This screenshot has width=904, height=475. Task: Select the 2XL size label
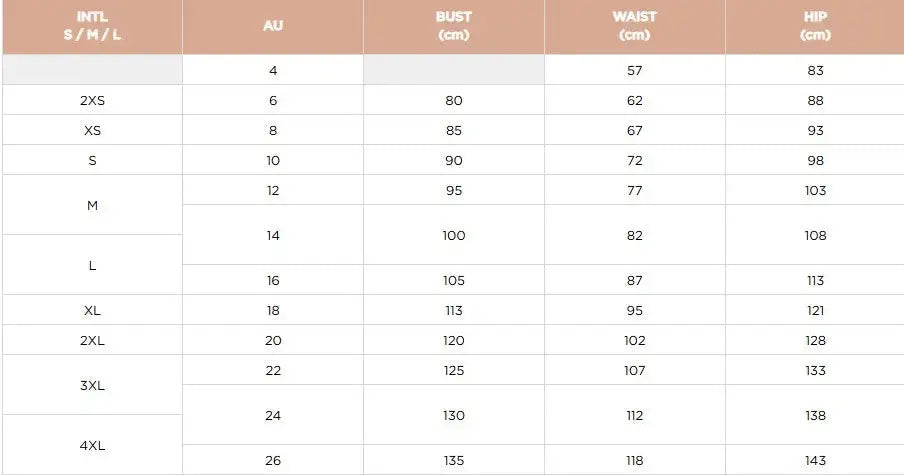pyautogui.click(x=92, y=340)
